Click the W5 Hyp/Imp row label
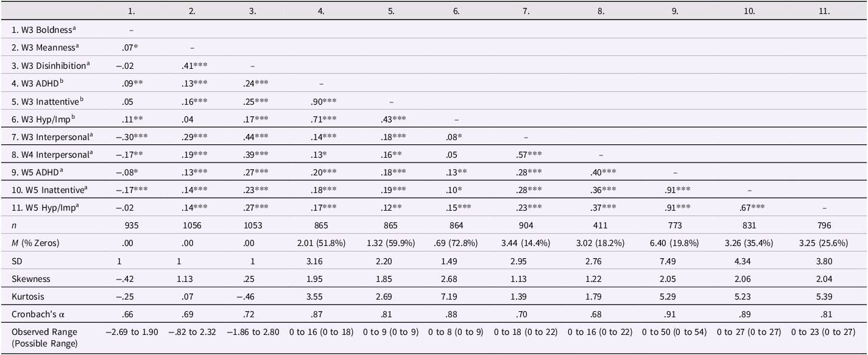 [x=37, y=208]
